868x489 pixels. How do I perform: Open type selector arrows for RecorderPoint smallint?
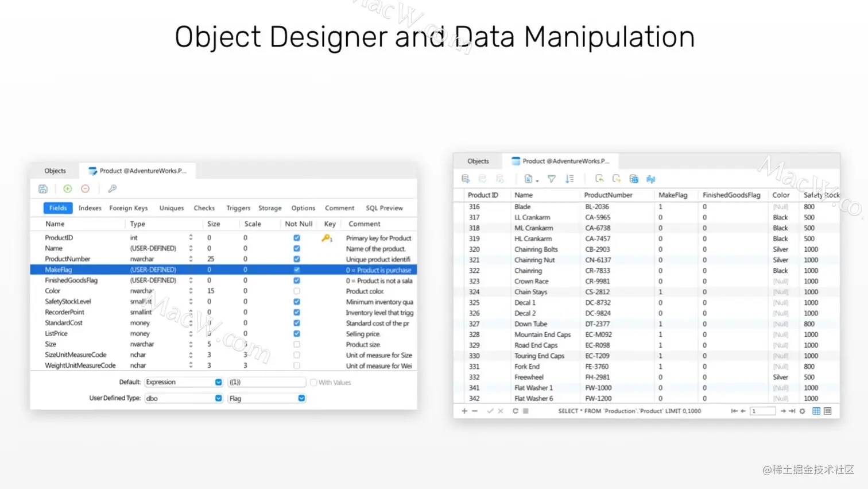point(191,313)
